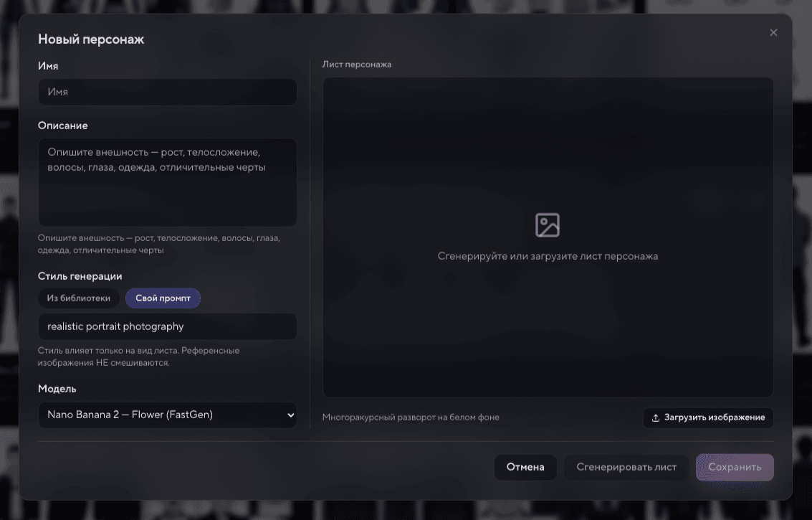Screen dimensions: 812x520
Task: Close the Новый персонаж dialog
Action: pos(773,33)
